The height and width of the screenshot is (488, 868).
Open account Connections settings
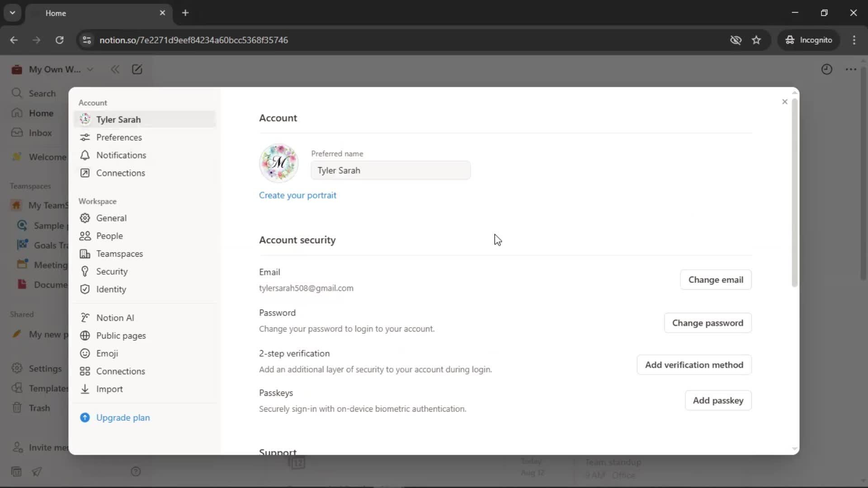click(x=145, y=173)
